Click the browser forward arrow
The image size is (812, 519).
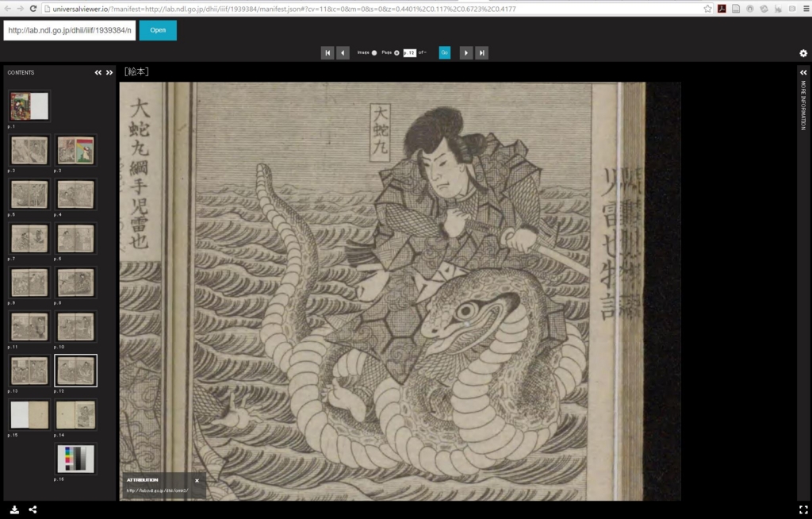[20, 8]
